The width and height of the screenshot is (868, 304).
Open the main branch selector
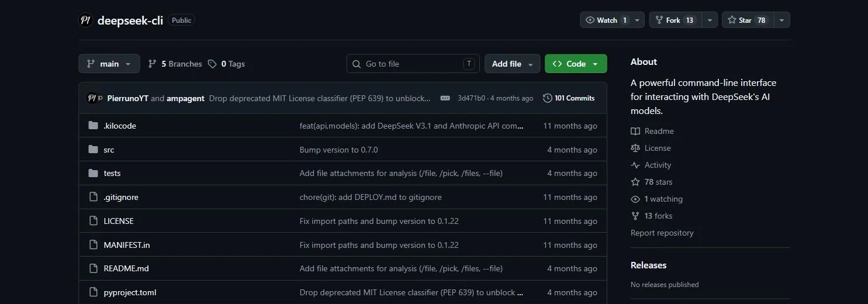(x=109, y=64)
